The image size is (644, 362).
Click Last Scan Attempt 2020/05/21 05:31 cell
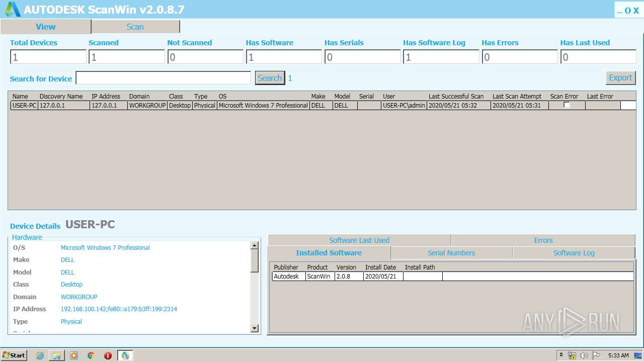[x=520, y=106]
